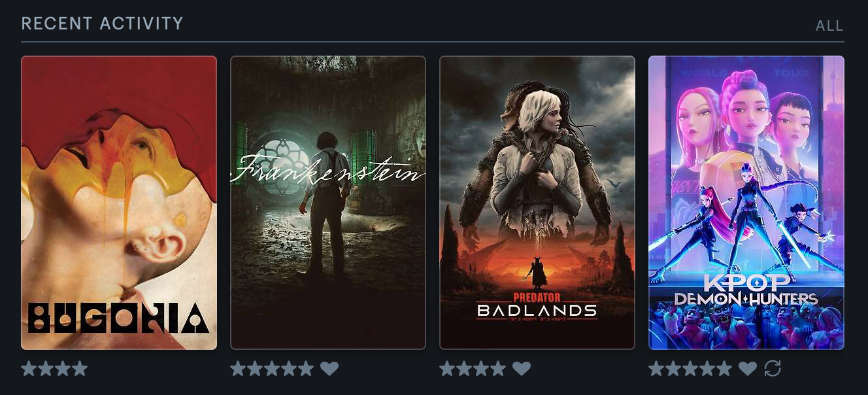
Task: Select the third star below Frankenstein
Action: tap(272, 369)
